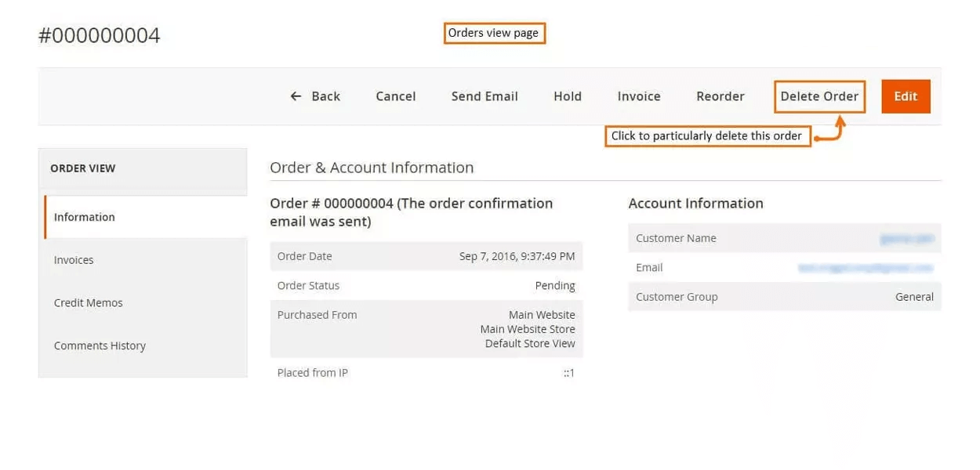Click the Order Date timestamp value

pyautogui.click(x=517, y=256)
